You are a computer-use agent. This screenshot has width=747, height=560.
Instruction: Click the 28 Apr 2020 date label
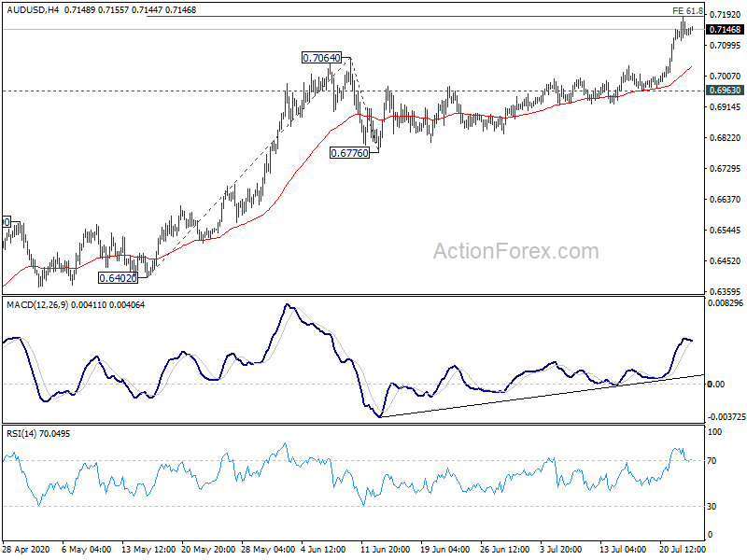tap(25, 550)
